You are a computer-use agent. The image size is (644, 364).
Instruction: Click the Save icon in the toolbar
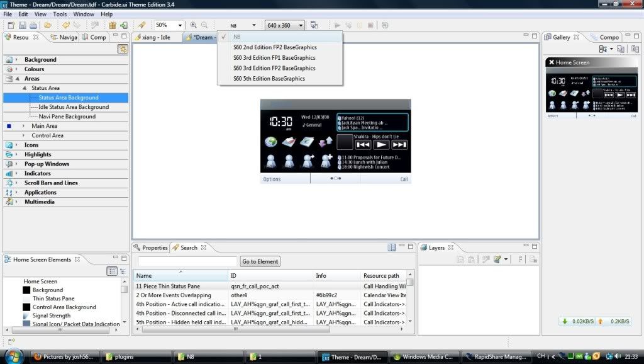(x=23, y=25)
